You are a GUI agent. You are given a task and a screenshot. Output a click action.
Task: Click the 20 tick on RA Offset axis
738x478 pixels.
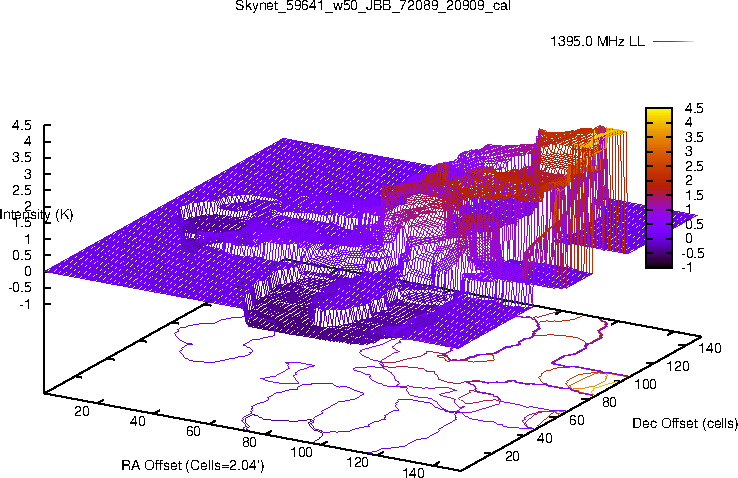tap(82, 411)
